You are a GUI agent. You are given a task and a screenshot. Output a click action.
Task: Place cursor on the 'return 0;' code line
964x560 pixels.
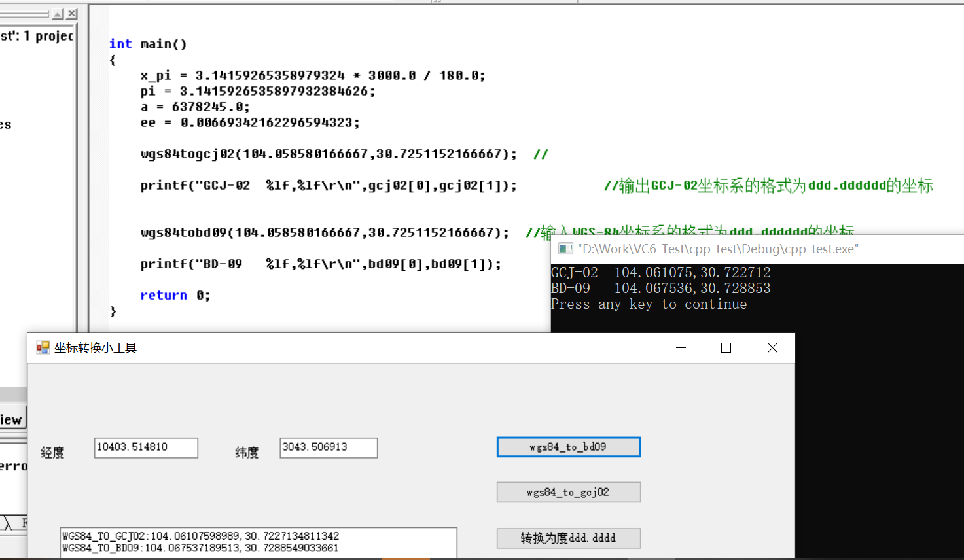coord(174,295)
